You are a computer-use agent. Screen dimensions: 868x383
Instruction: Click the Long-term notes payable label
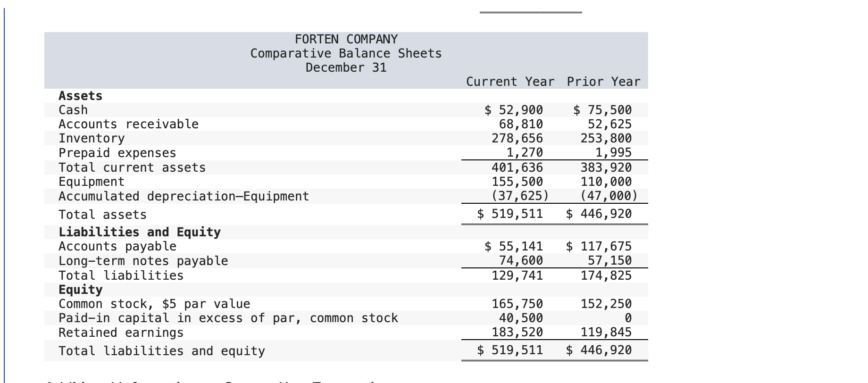tap(143, 261)
